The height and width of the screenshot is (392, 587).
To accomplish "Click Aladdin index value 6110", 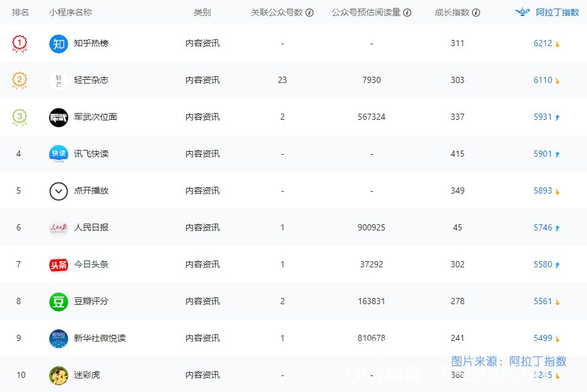I will [x=543, y=80].
